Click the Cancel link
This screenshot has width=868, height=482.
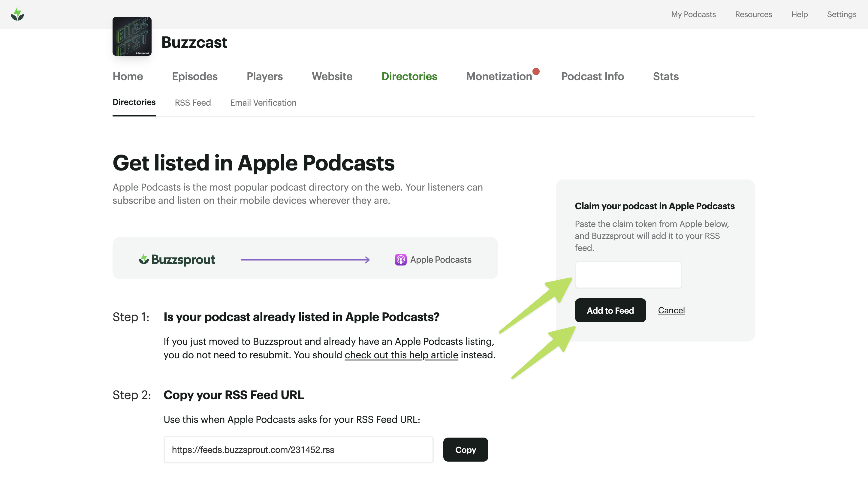click(x=671, y=310)
